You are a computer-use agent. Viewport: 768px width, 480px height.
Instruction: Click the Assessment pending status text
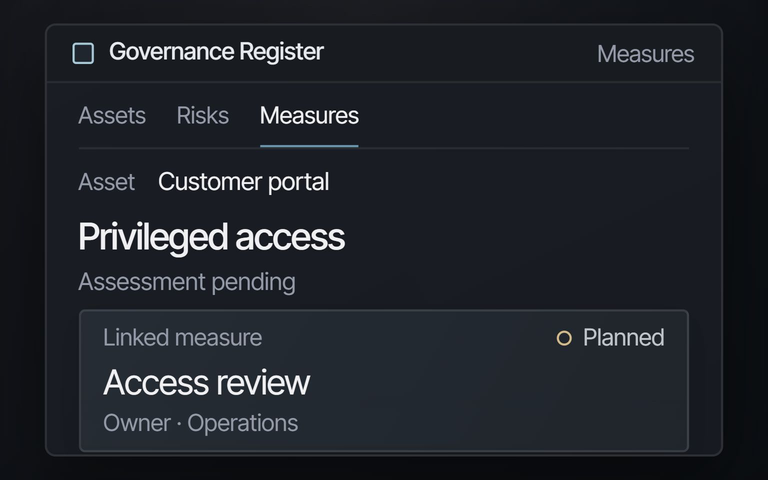[x=187, y=282]
